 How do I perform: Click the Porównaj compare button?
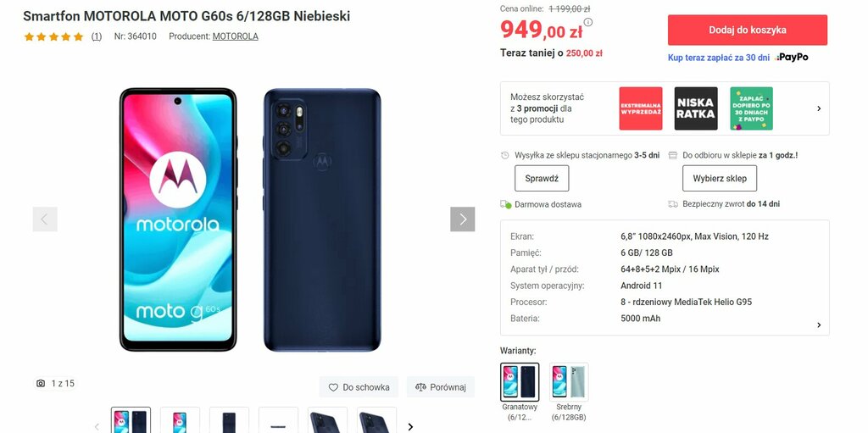(441, 387)
